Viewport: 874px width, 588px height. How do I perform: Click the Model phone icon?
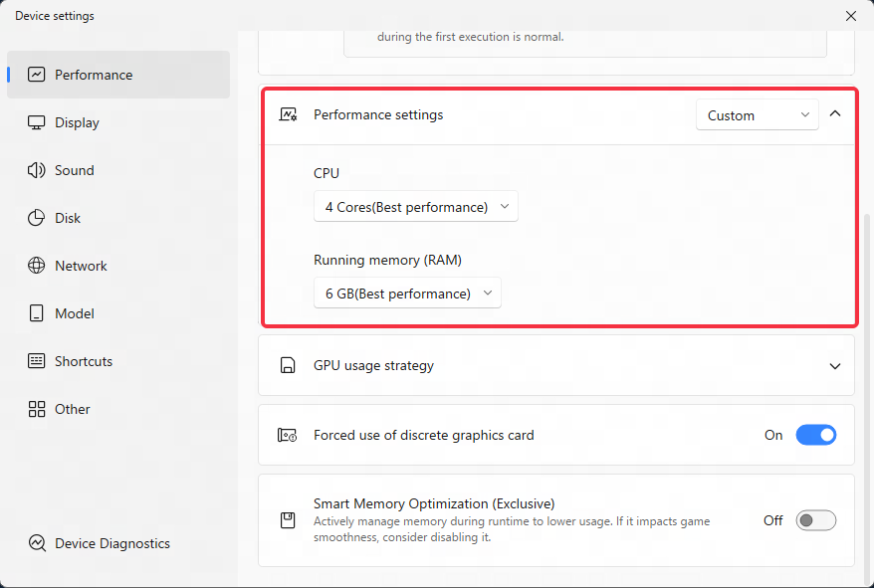pyautogui.click(x=36, y=313)
